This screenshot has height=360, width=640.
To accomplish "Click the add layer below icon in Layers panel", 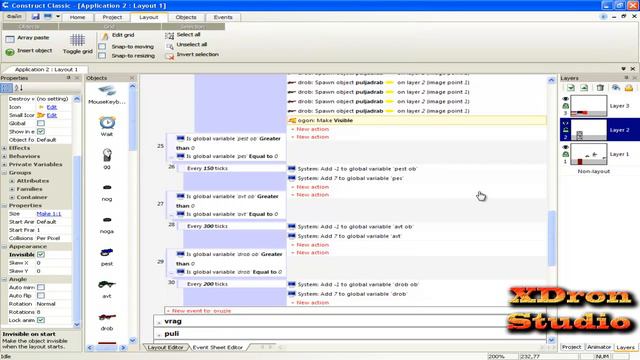I will (584, 88).
